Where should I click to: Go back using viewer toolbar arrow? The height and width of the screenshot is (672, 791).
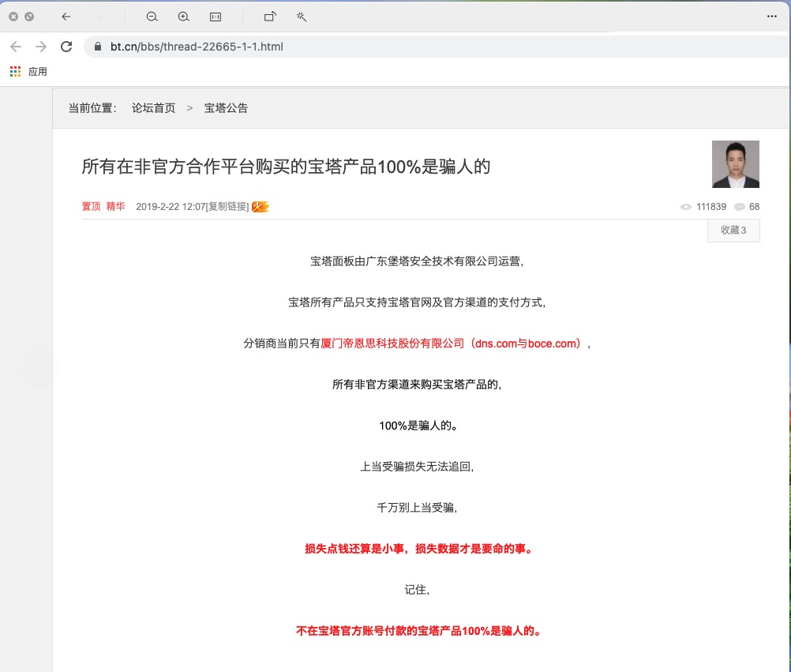coord(66,16)
